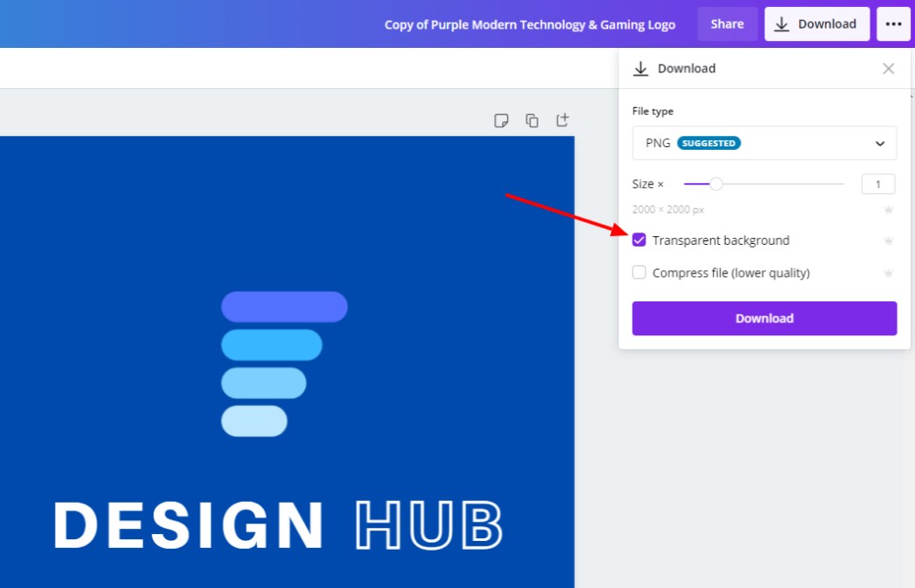Select the third light blue logo bar
This screenshot has width=915, height=588.
pos(264,383)
